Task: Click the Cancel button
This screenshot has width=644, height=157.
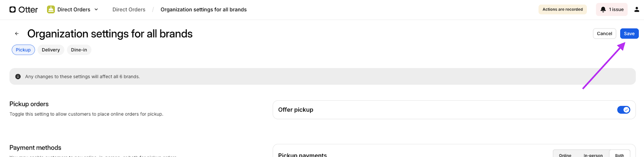Action: pyautogui.click(x=605, y=34)
